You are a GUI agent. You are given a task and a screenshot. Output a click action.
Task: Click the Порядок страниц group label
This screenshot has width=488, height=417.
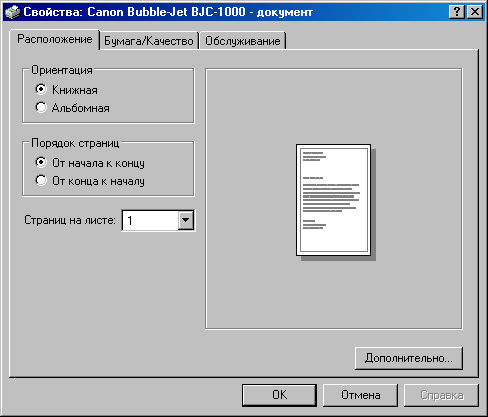[75, 143]
